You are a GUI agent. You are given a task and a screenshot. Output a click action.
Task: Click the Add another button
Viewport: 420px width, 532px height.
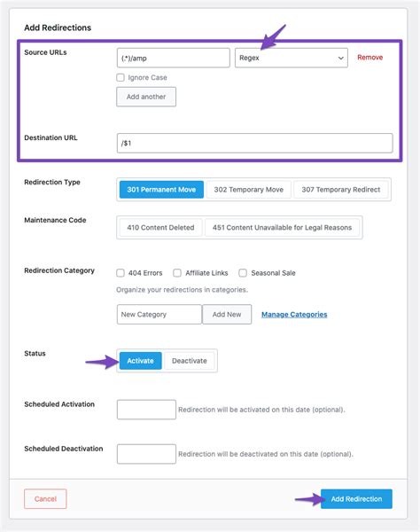146,97
